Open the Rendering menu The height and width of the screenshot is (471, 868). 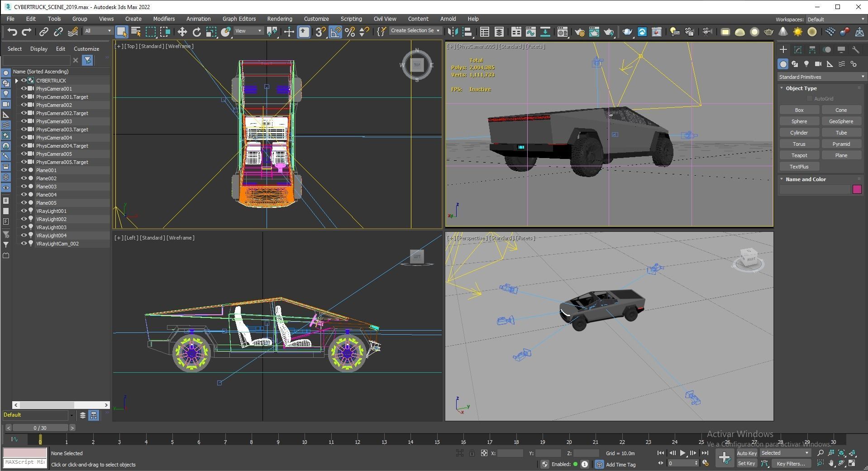(280, 19)
